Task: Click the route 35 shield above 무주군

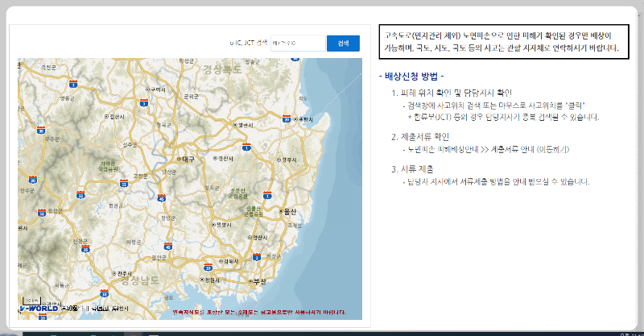Action: pos(41,131)
